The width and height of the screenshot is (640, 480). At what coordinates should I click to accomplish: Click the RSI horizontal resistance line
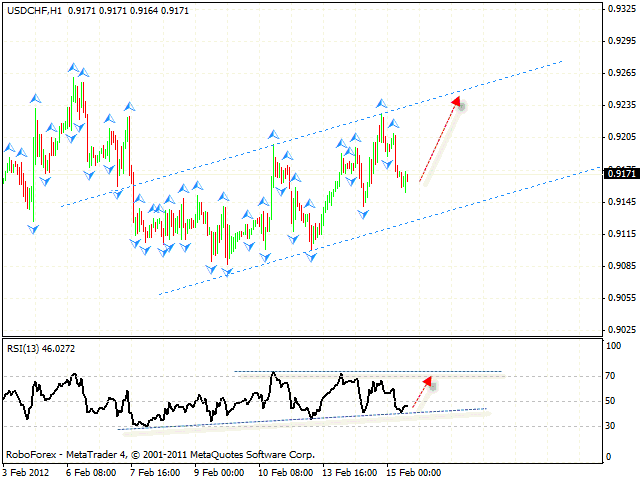tap(360, 372)
